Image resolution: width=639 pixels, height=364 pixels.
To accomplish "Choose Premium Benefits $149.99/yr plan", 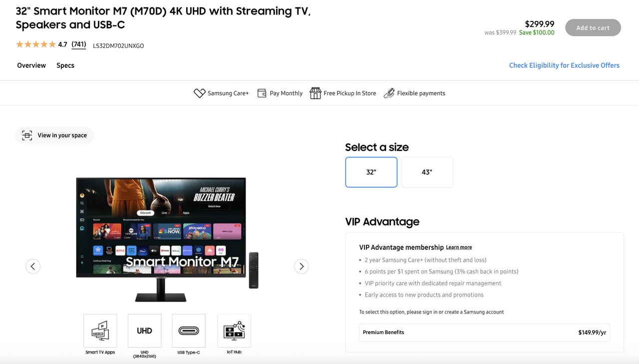I will (x=484, y=333).
